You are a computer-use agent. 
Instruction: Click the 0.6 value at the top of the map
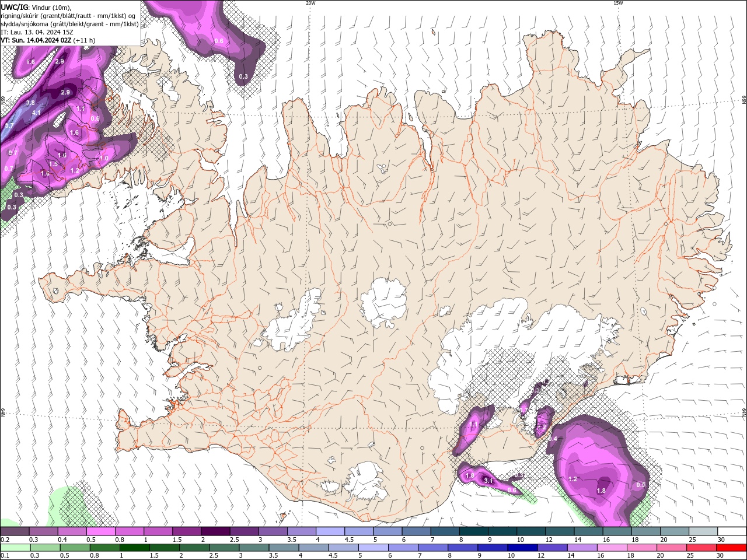(219, 41)
